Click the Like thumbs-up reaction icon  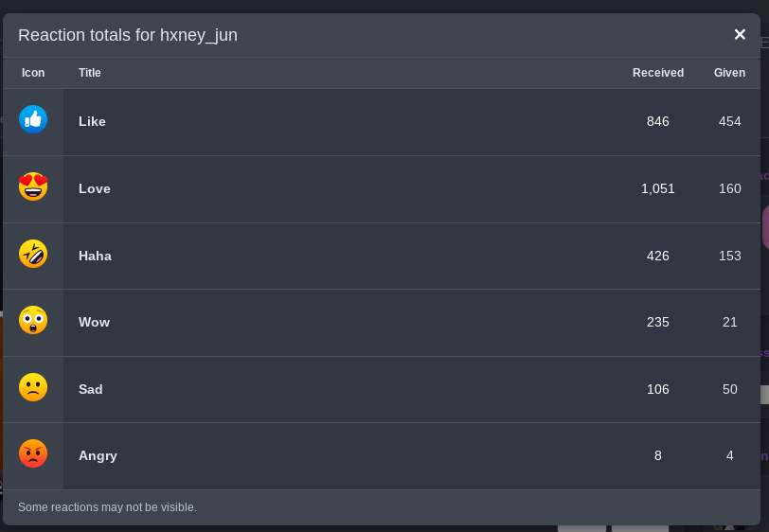click(33, 119)
